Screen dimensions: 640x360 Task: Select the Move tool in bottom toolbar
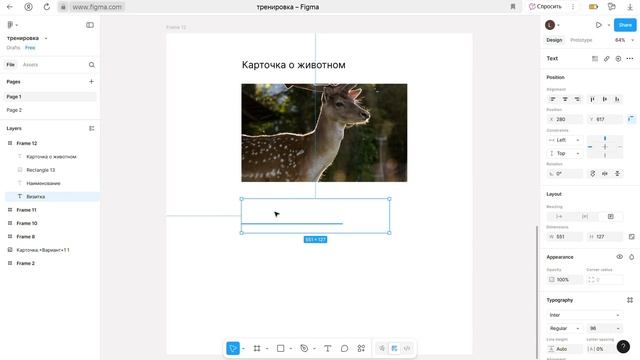(x=233, y=348)
